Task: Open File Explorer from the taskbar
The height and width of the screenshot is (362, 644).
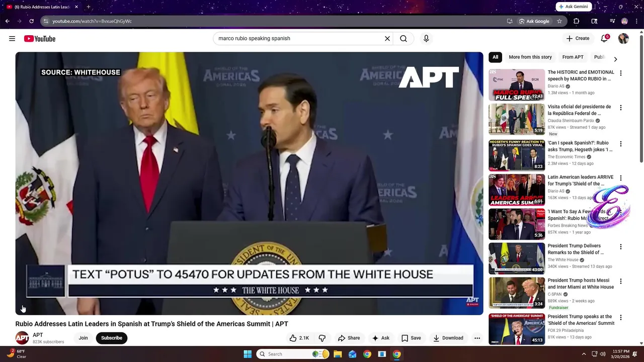Action: (338, 354)
